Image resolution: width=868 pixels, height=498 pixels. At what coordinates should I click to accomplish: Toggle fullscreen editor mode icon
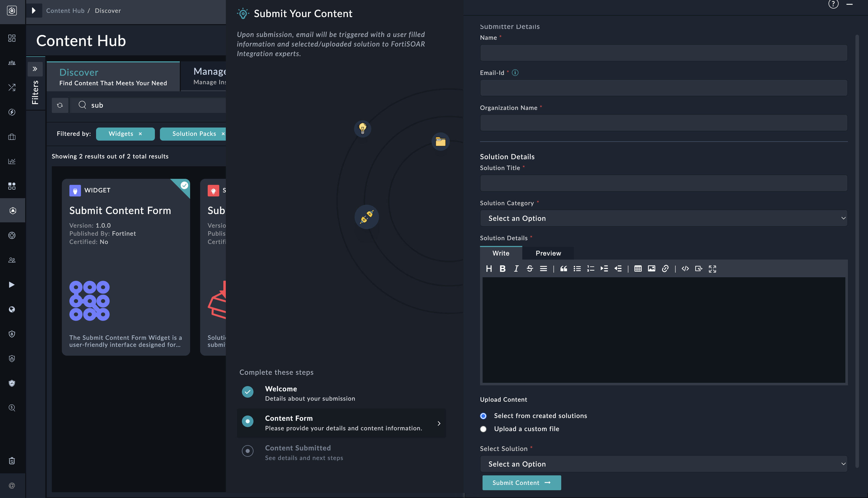pos(712,269)
